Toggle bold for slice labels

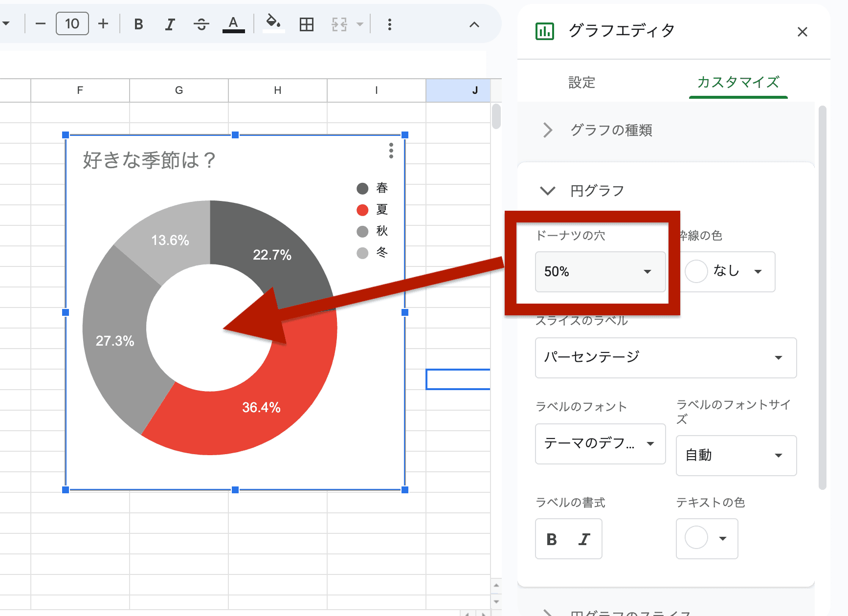click(552, 539)
